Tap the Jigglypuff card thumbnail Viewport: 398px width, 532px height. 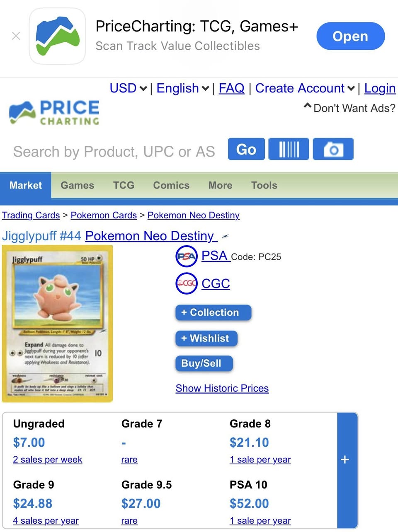tap(58, 324)
